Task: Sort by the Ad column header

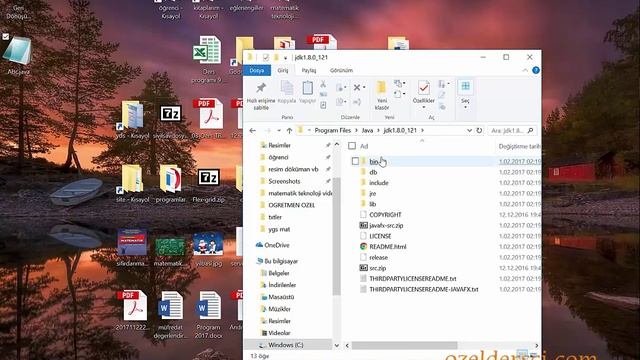Action: pos(364,146)
